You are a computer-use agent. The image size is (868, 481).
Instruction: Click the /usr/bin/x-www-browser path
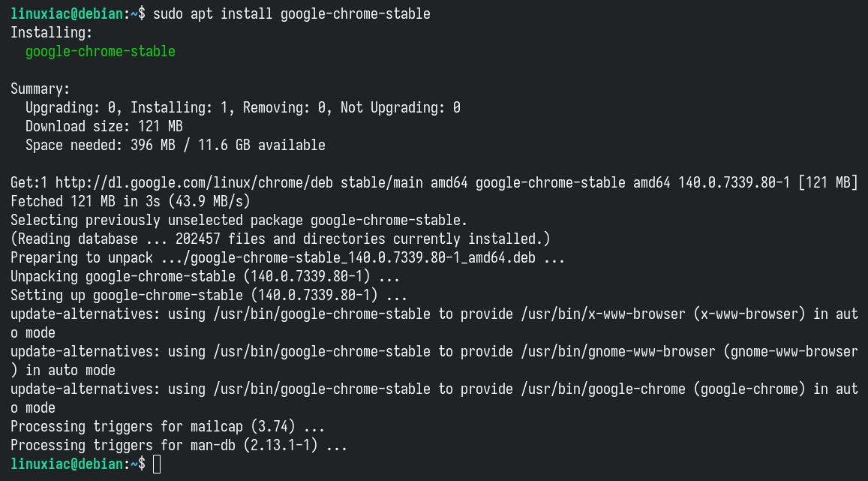[603, 314]
